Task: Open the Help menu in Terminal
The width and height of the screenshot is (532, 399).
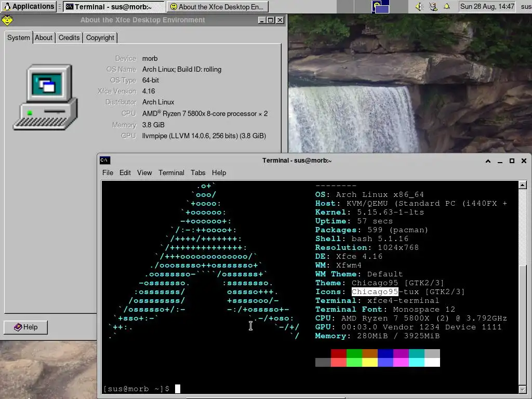Action: point(219,172)
